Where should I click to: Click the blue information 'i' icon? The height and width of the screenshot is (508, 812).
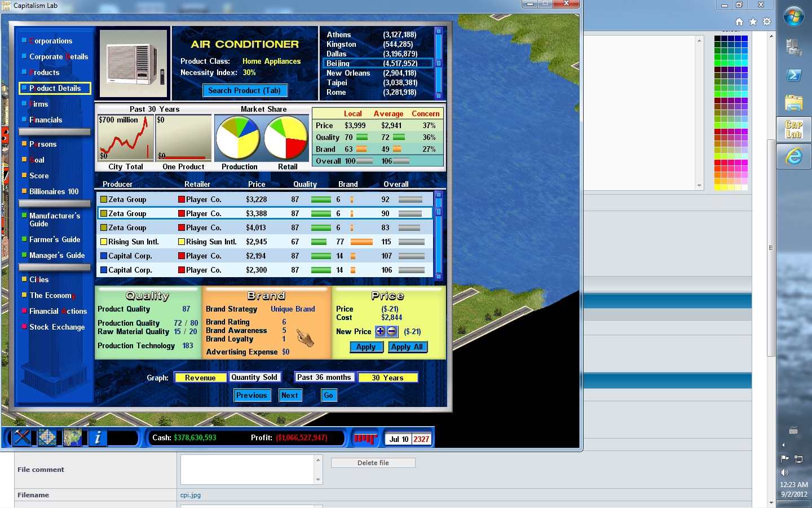pyautogui.click(x=98, y=437)
